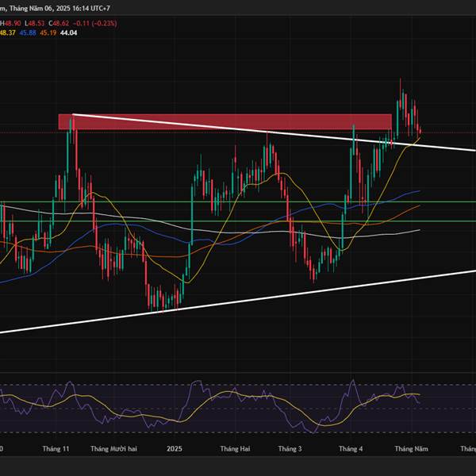Image resolution: width=476 pixels, height=476 pixels.
Task: Click the Tháng 11 time axis label
Action: (x=56, y=449)
